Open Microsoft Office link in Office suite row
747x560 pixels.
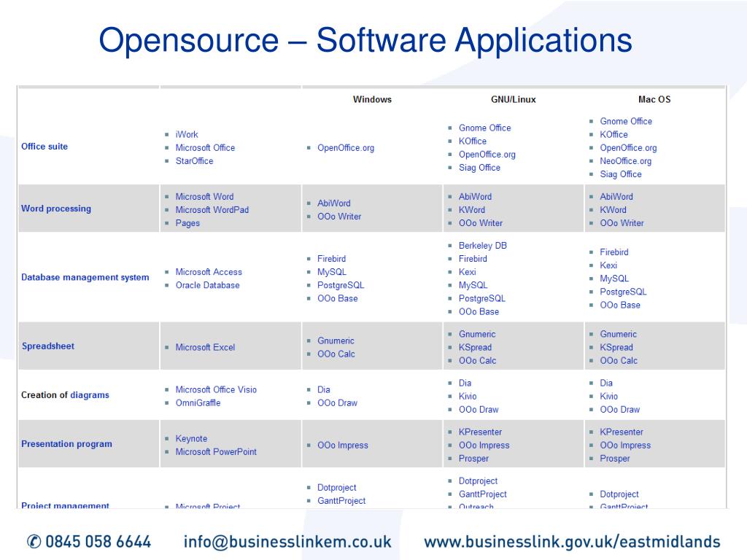(205, 148)
